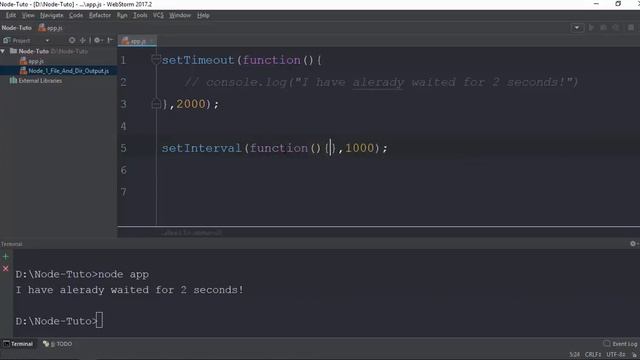Screen dimensions: 640x360
Task: Open the Event Log
Action: coord(620,344)
